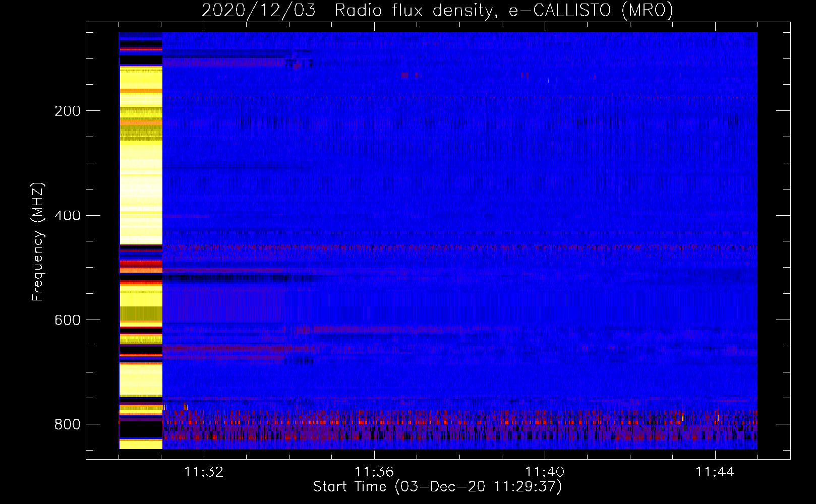
Task: Click the blue spectrogram area at 11:40, 400 MHz
Action: point(545,216)
